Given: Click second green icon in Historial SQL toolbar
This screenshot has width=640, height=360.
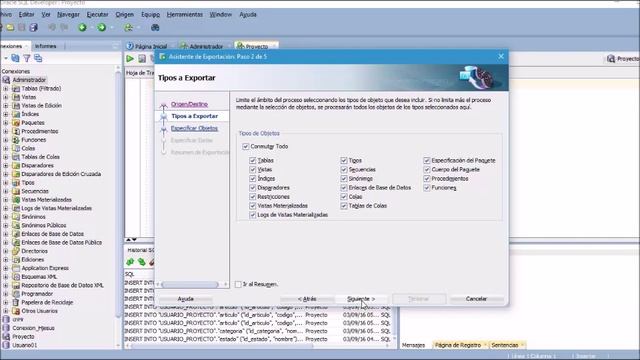Looking at the screenshot, I should pyautogui.click(x=141, y=262).
